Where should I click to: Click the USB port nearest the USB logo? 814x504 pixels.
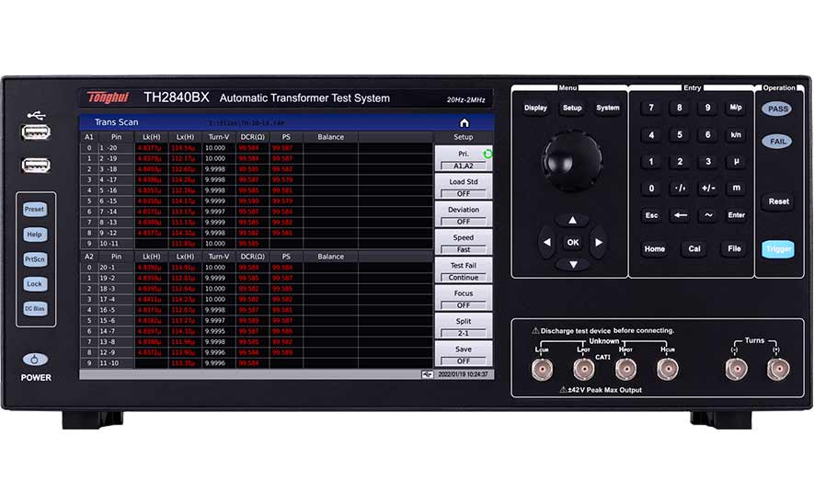click(36, 132)
